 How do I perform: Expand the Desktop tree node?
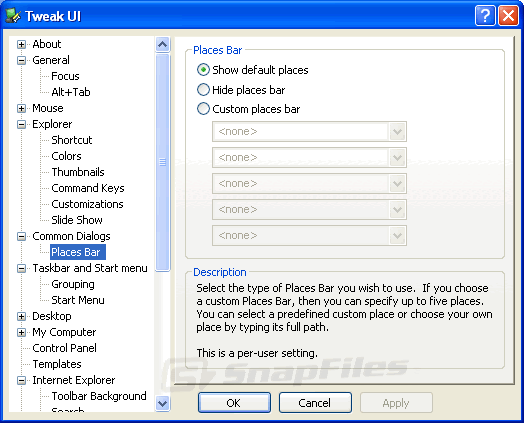tap(21, 316)
